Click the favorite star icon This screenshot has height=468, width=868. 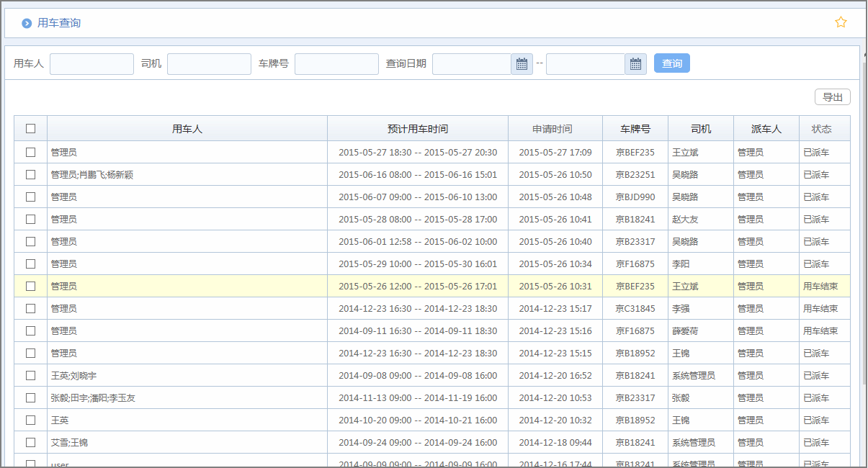(841, 22)
